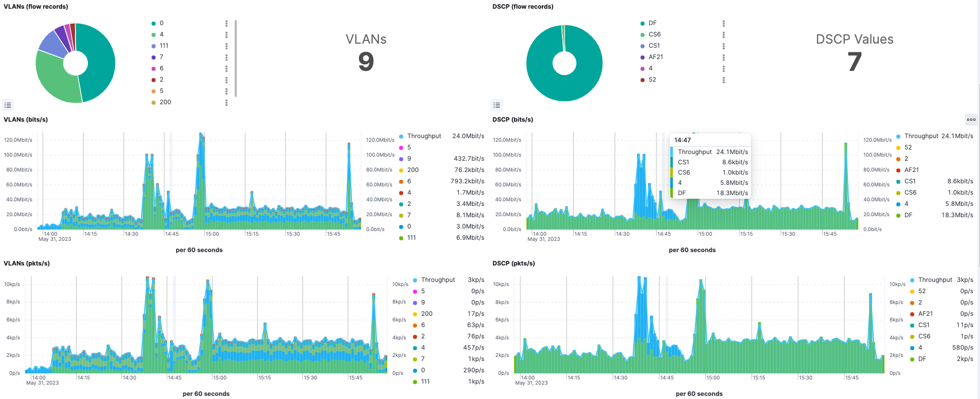Open options for DF in DSCP pie legend
Viewport: 980px width, 399px height.
[x=724, y=23]
